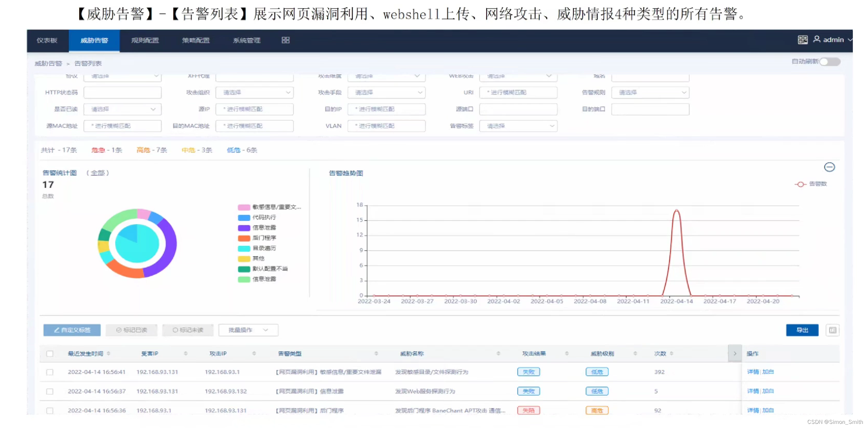Open the QR code icon near admin
868x428 pixels.
pos(803,40)
